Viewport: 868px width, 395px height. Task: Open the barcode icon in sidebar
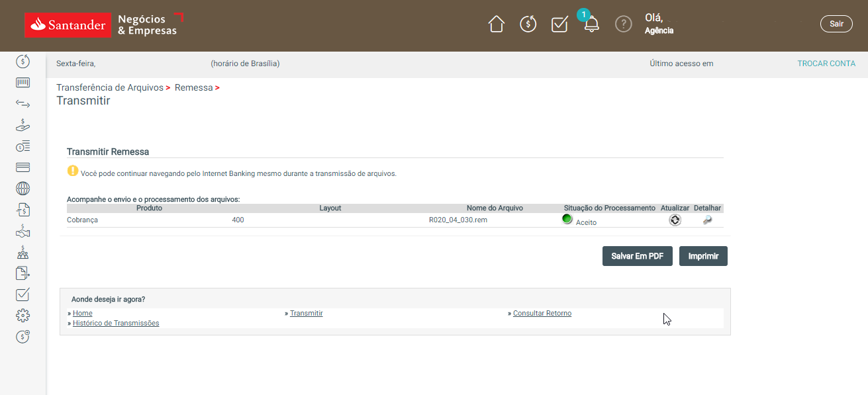coord(23,83)
